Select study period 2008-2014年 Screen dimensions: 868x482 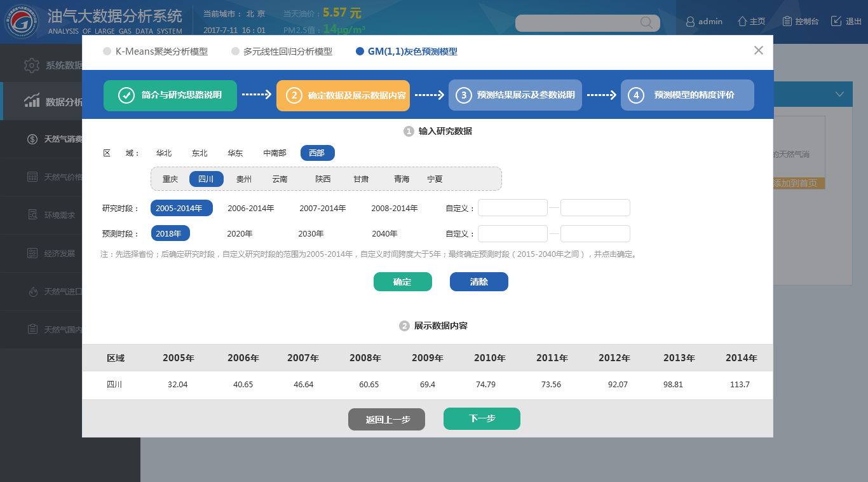point(395,208)
